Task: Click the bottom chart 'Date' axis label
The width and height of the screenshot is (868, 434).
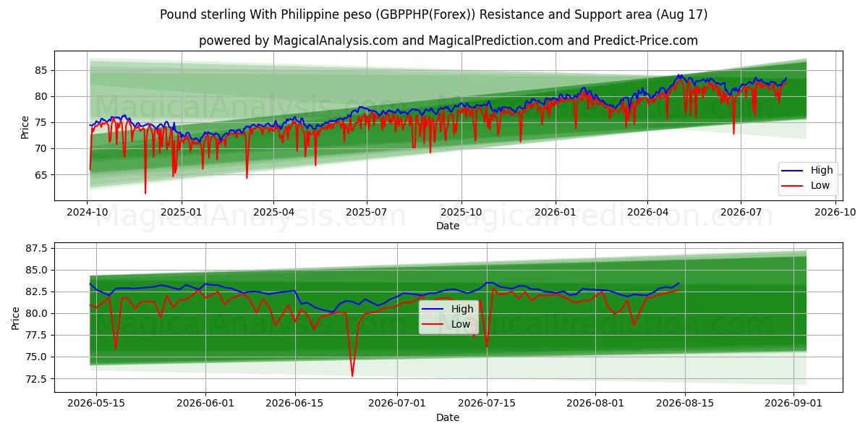Action: coord(448,417)
